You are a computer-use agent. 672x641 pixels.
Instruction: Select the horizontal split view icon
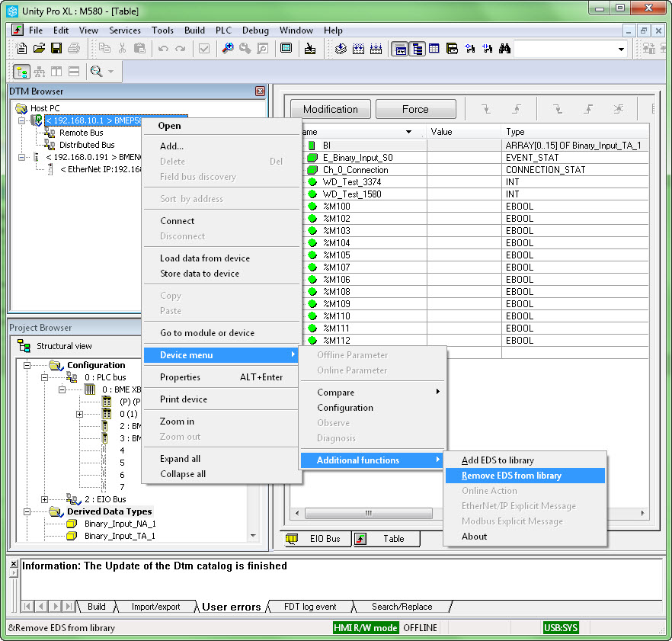[74, 72]
